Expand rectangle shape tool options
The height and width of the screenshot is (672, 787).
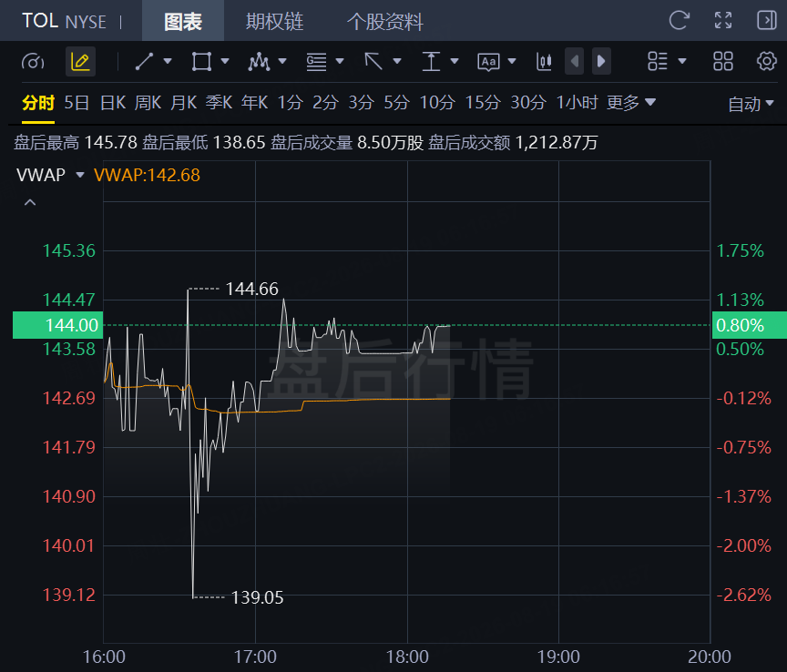pyautogui.click(x=225, y=61)
